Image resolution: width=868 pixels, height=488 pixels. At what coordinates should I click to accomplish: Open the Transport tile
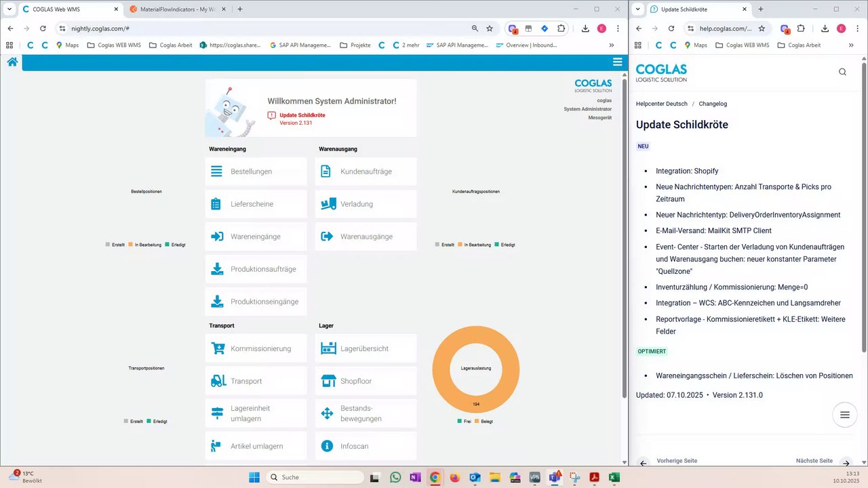[x=256, y=381]
